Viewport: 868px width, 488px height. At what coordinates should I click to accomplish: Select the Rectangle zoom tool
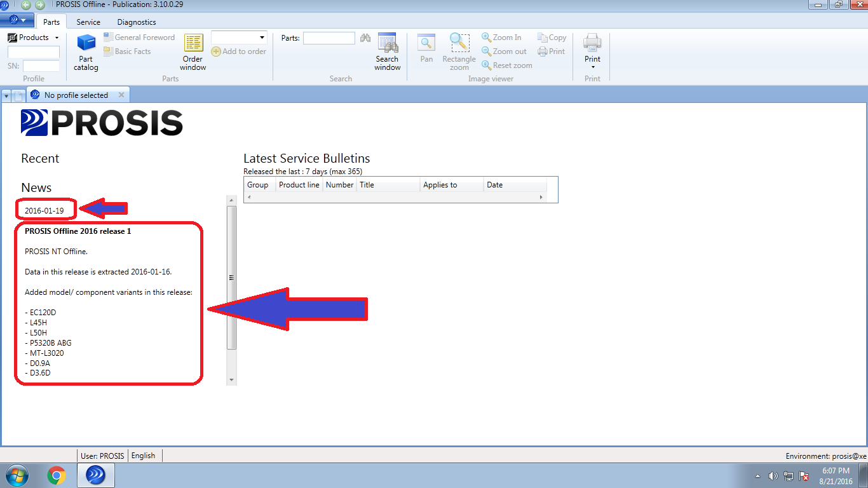point(459,52)
